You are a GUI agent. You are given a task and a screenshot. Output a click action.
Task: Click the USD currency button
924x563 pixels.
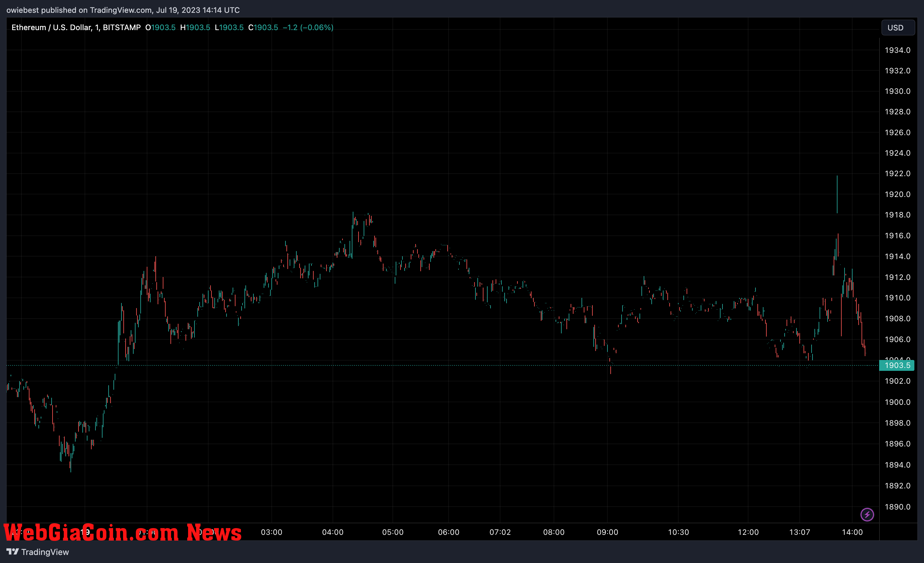(x=898, y=28)
